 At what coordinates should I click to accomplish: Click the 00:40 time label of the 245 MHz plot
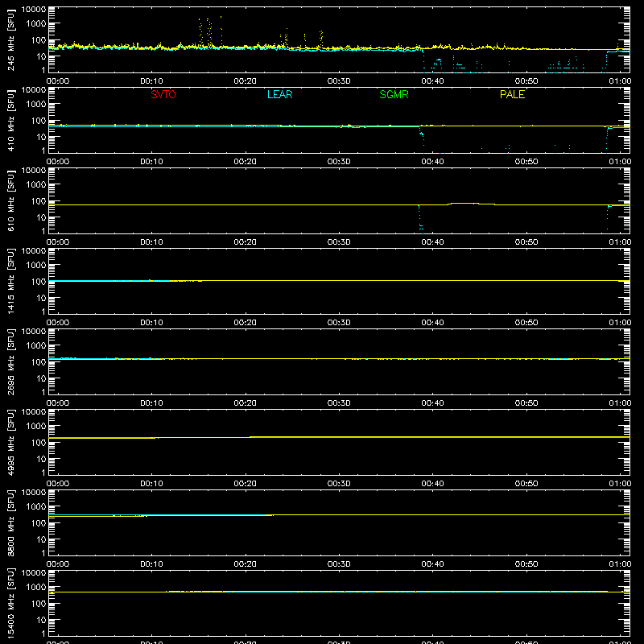coord(432,81)
